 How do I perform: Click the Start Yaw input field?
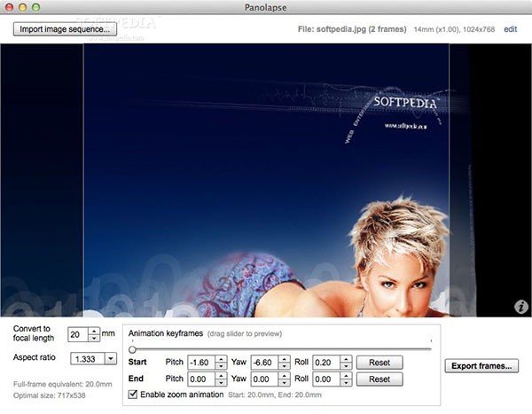265,363
